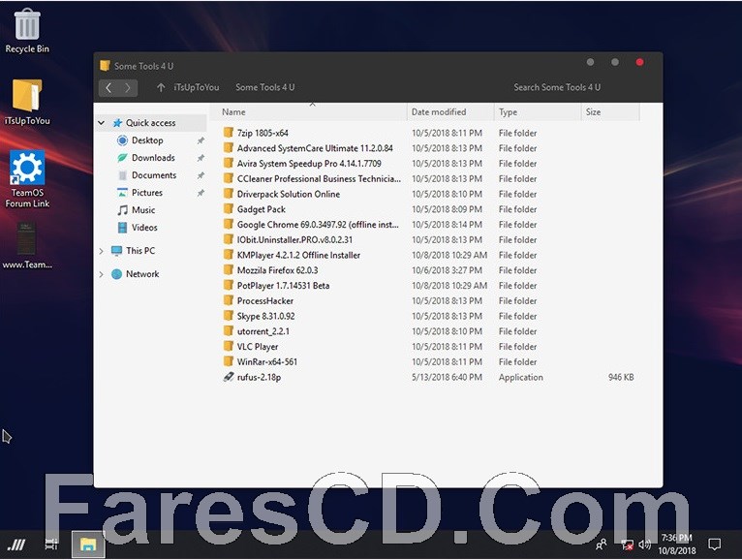Viewport: 742px width, 560px height.
Task: Click the Google Chrome 69 folder icon
Action: click(x=228, y=225)
